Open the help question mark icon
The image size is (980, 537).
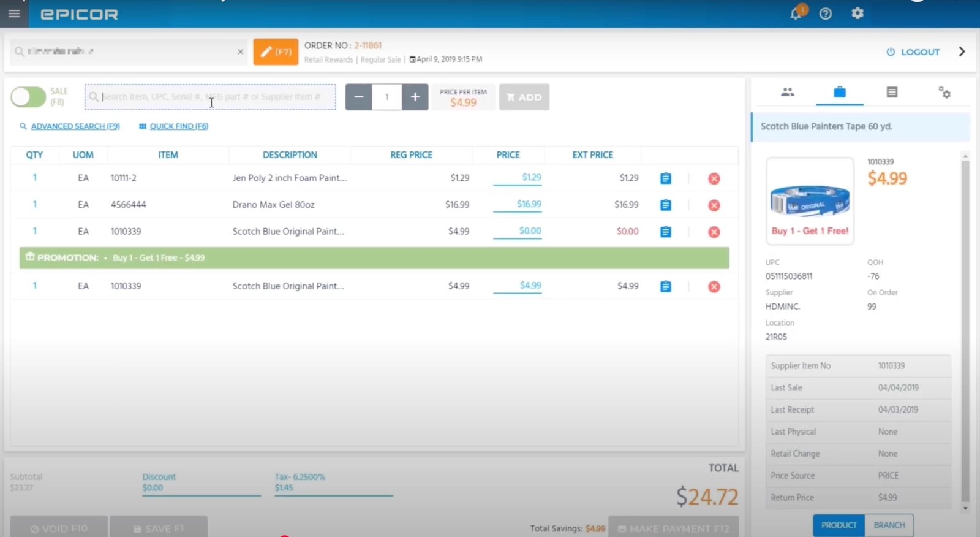coord(826,13)
